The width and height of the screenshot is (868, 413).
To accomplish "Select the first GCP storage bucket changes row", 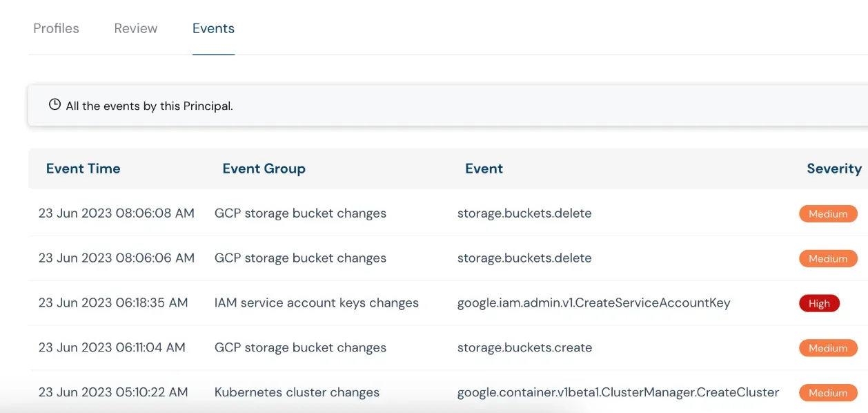I will (300, 213).
